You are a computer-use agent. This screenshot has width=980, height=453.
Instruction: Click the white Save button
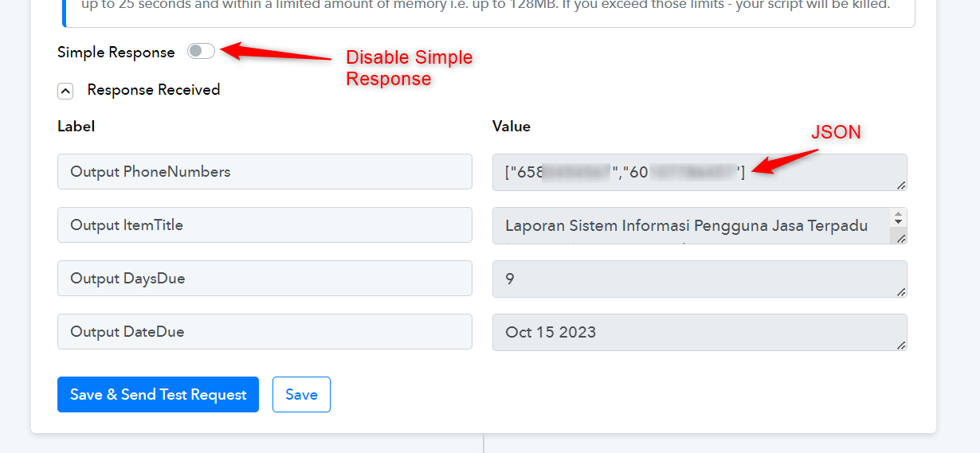[x=301, y=394]
